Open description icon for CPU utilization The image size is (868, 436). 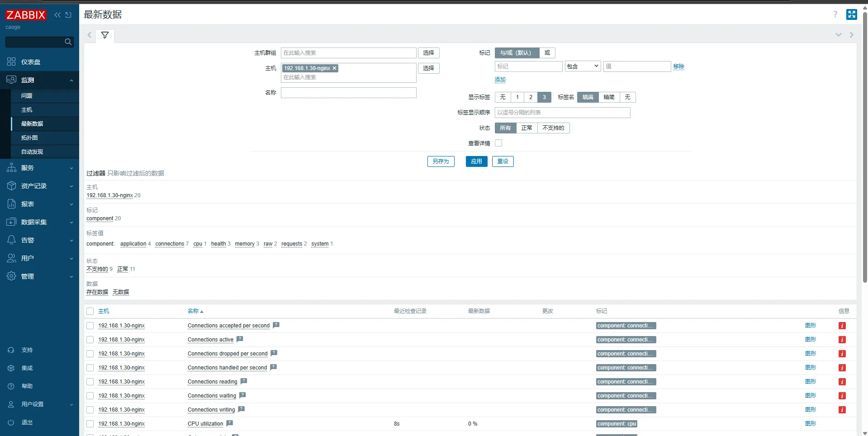click(x=230, y=423)
